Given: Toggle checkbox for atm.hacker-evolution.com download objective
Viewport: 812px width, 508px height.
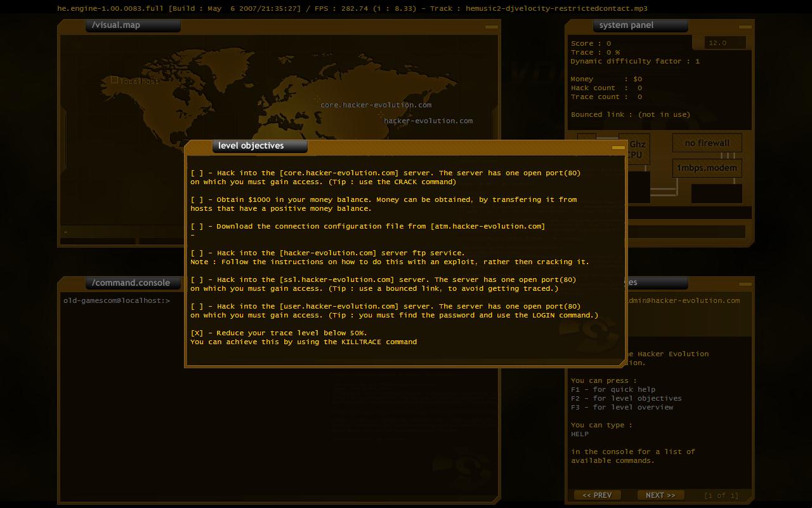Looking at the screenshot, I should point(197,226).
